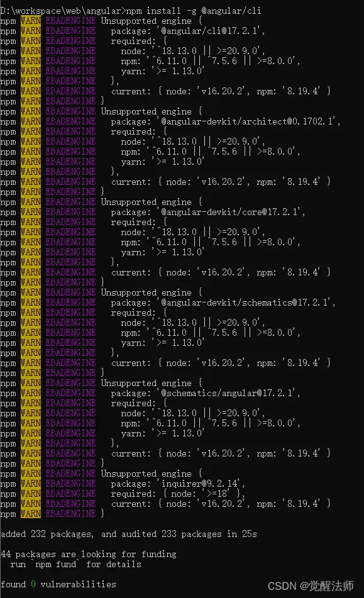This screenshot has width=364, height=598.
Task: Click the required node '>=18' line
Action: (x=178, y=494)
